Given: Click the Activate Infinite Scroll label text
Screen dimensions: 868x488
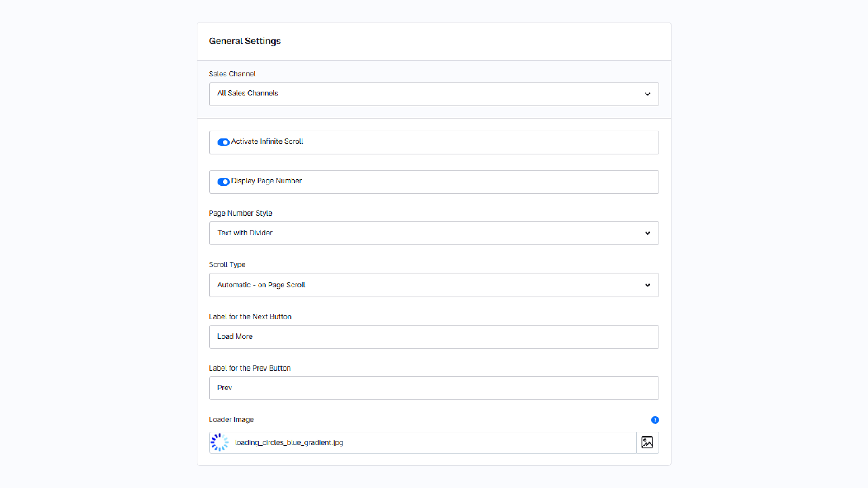Looking at the screenshot, I should pyautogui.click(x=267, y=141).
